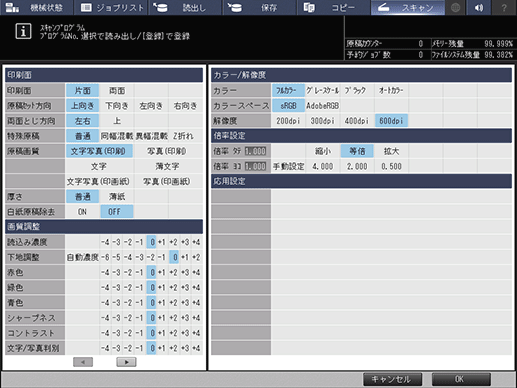Screen dimensions: 517x388
Task: Choose 薄文字 original quality
Action: 168,166
